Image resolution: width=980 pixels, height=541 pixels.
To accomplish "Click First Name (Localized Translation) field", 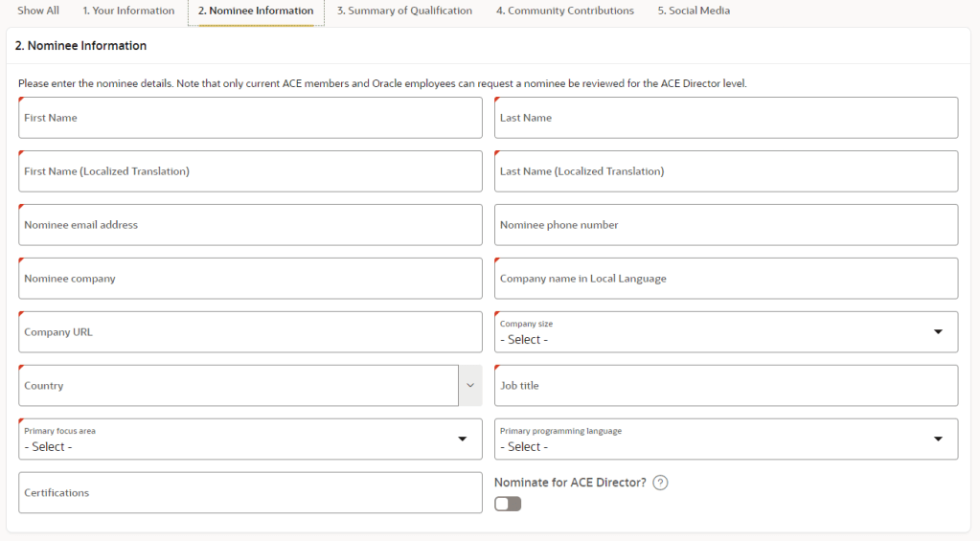I will pyautogui.click(x=249, y=171).
